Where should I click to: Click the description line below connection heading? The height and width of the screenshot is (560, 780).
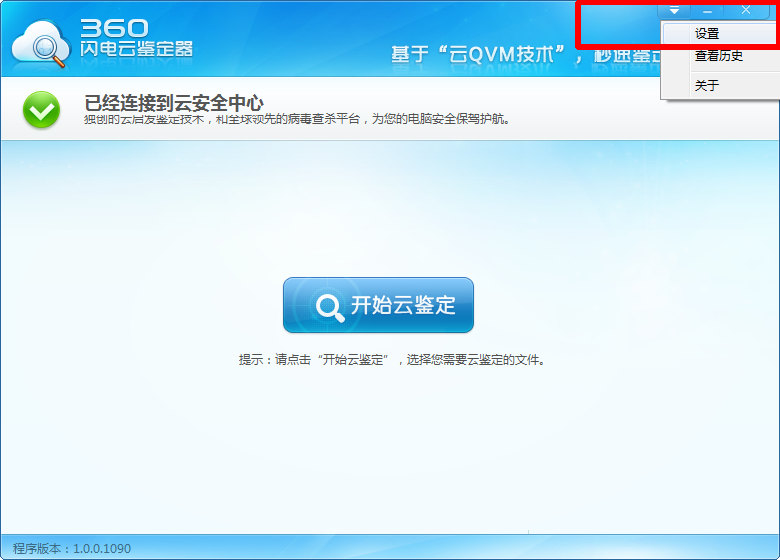coord(297,119)
